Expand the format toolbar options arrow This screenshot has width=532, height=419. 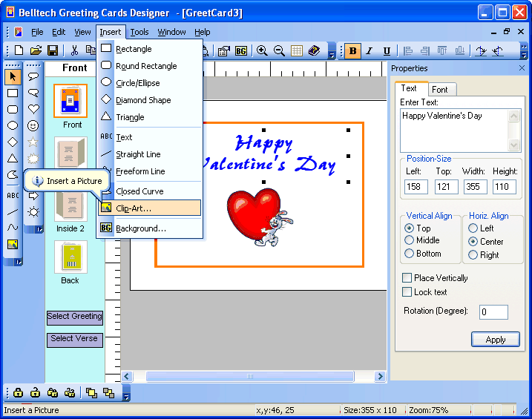tap(524, 51)
